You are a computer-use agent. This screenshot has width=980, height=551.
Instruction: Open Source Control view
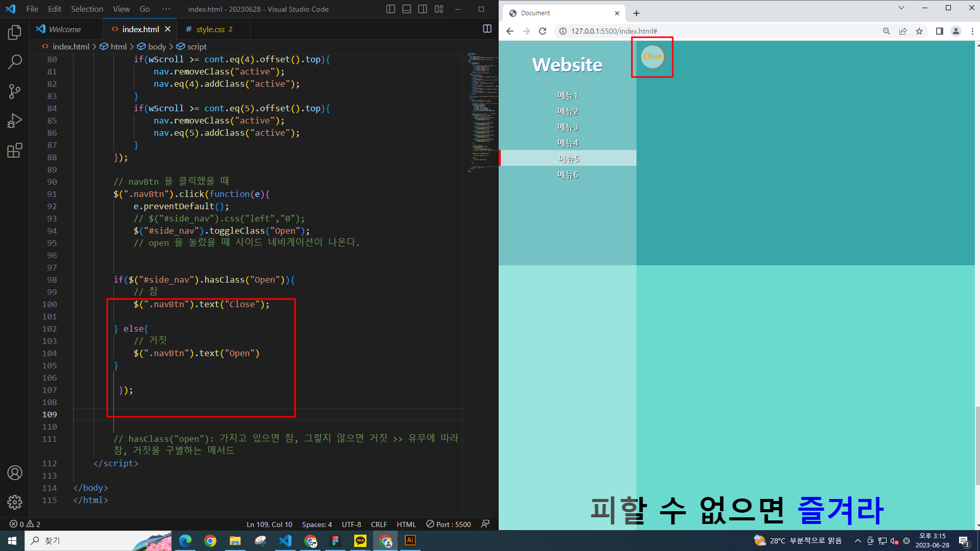coord(14,92)
